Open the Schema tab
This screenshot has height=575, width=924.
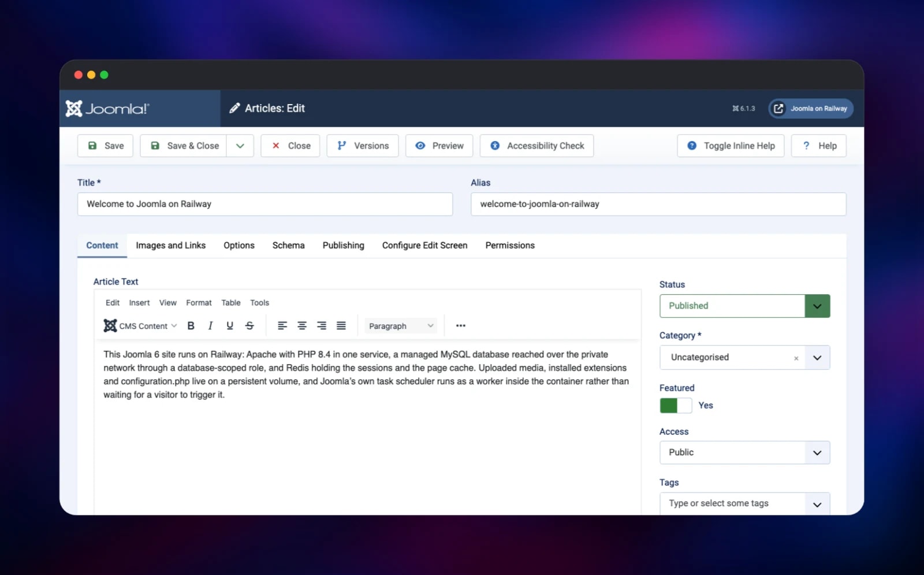(x=289, y=246)
